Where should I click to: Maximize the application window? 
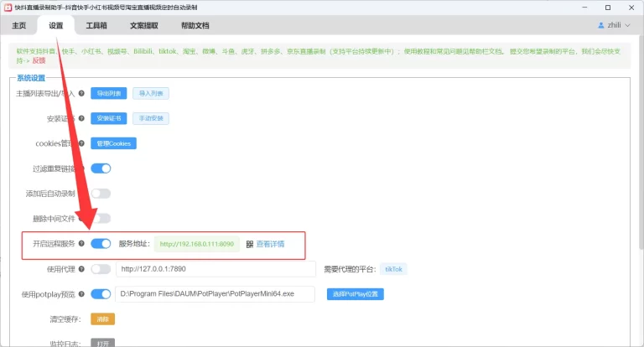coord(608,8)
